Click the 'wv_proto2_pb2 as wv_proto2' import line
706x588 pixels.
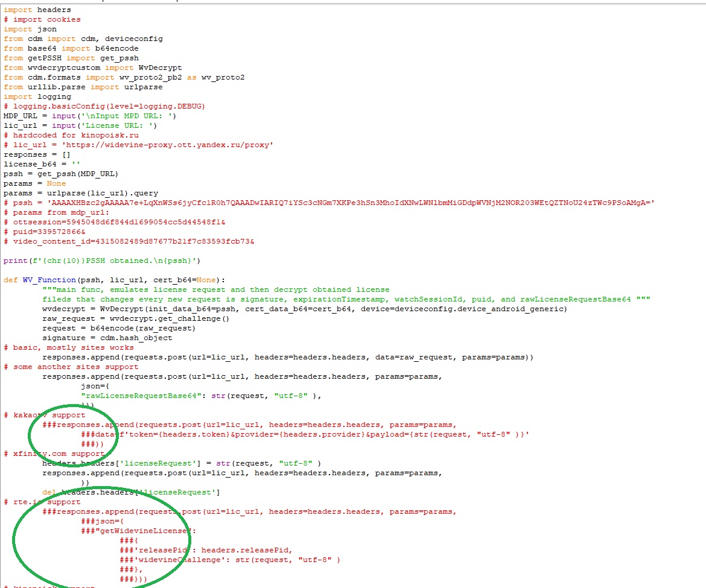pyautogui.click(x=124, y=78)
